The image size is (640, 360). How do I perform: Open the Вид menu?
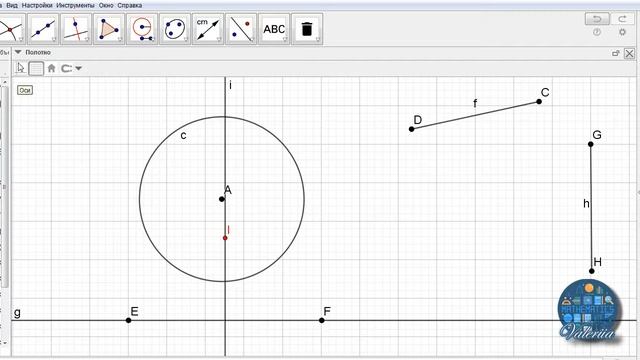12,5
